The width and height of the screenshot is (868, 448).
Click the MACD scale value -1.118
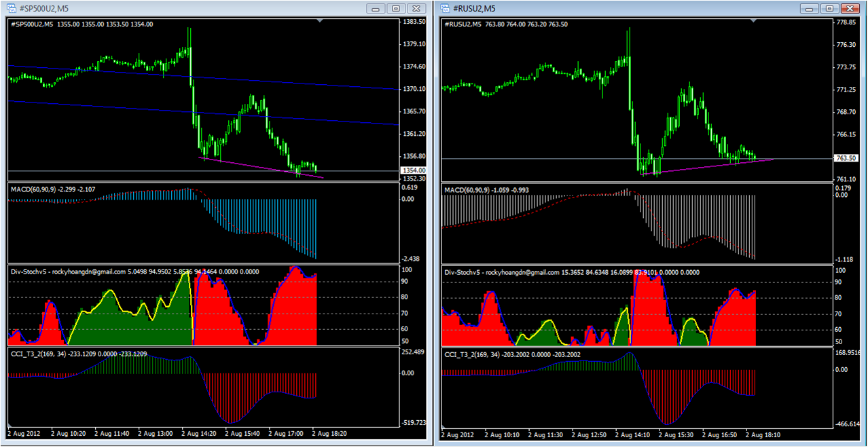(x=846, y=259)
